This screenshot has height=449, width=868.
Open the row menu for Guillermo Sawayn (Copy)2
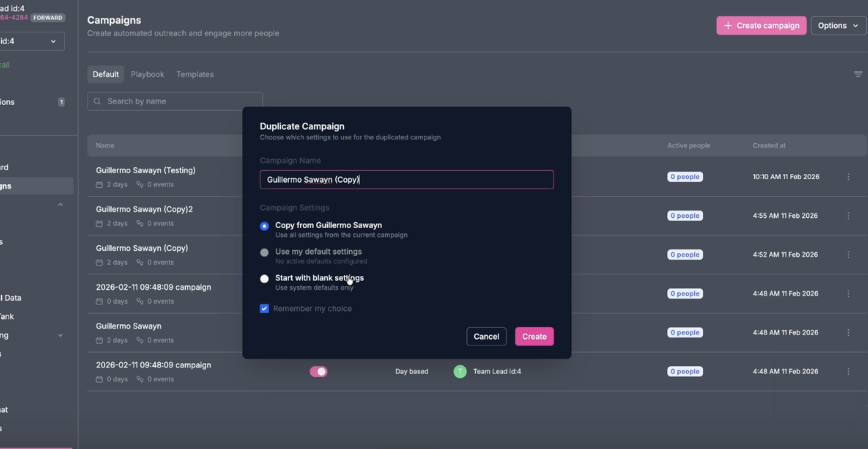(848, 216)
